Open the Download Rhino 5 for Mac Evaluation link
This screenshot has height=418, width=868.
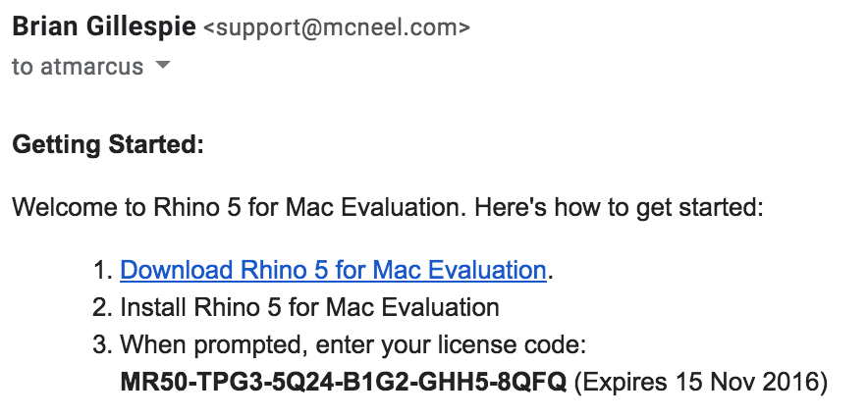(x=333, y=270)
